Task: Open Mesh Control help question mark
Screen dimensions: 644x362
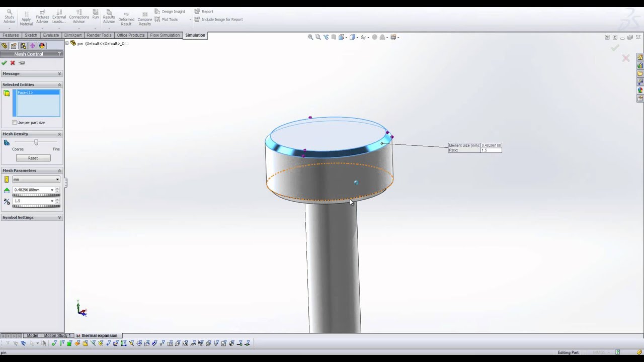Action: coord(59,54)
